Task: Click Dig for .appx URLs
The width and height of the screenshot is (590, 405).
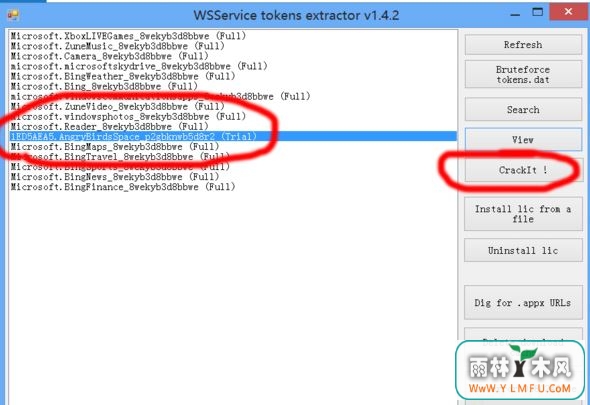Action: [x=523, y=303]
